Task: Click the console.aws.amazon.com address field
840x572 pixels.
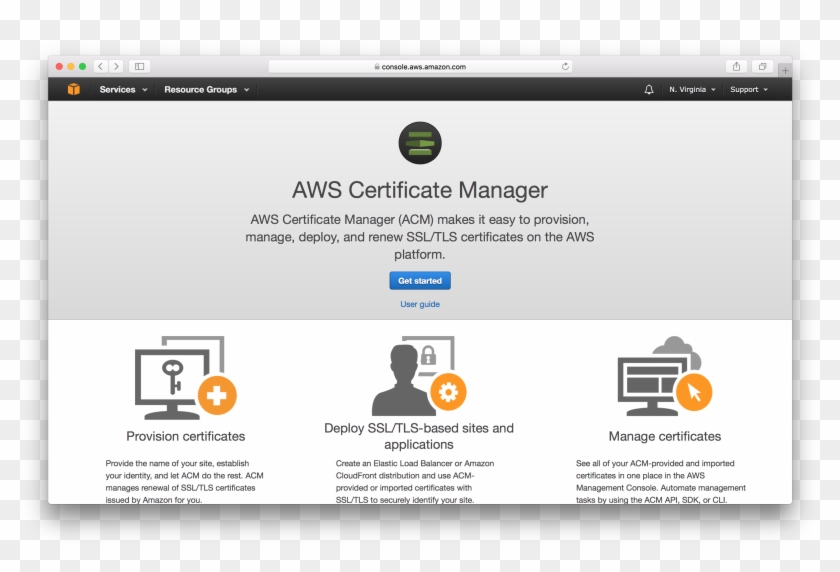Action: (420, 66)
